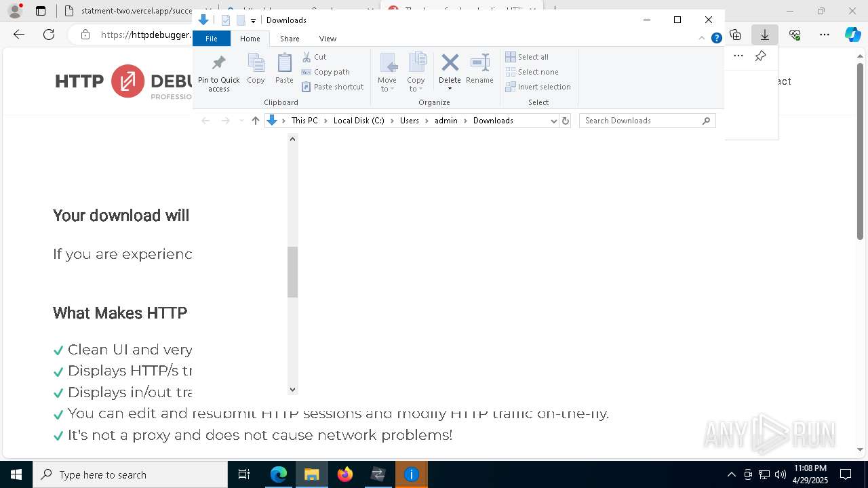This screenshot has height=488, width=868.
Task: Click taskbar search box
Action: (130, 474)
